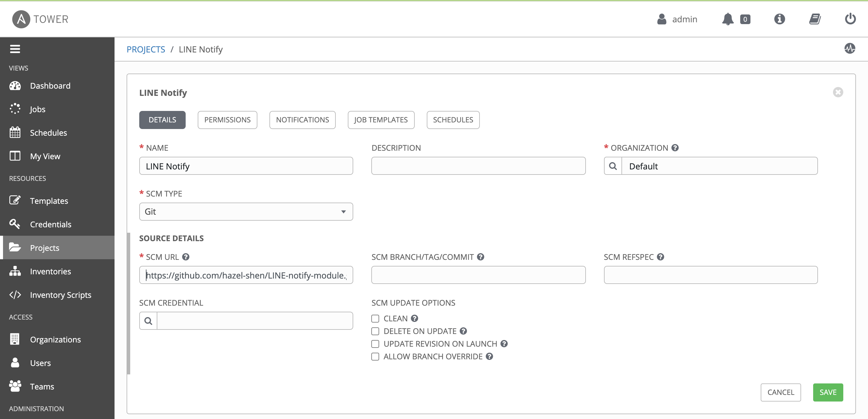The image size is (868, 419).
Task: Enable Allow Branch Override checkbox
Action: (375, 357)
